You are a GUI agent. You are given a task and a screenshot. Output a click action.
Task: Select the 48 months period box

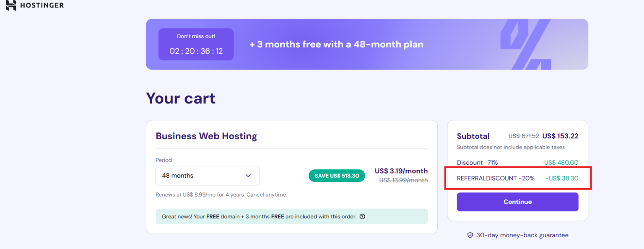207,176
